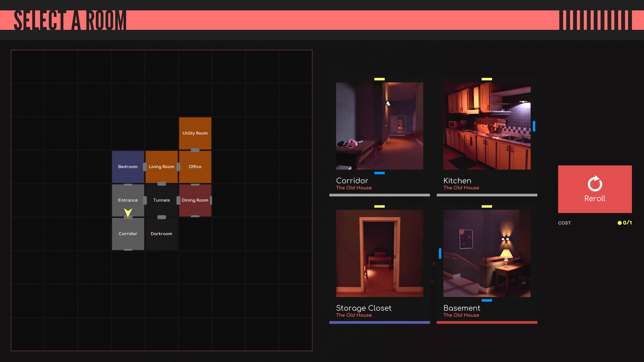Image resolution: width=644 pixels, height=362 pixels.
Task: Click the door between Entrance and Tunnels
Action: (145, 200)
